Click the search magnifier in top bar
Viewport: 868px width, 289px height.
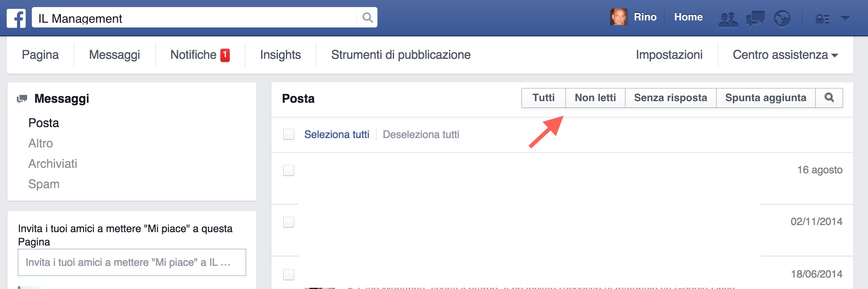(367, 18)
